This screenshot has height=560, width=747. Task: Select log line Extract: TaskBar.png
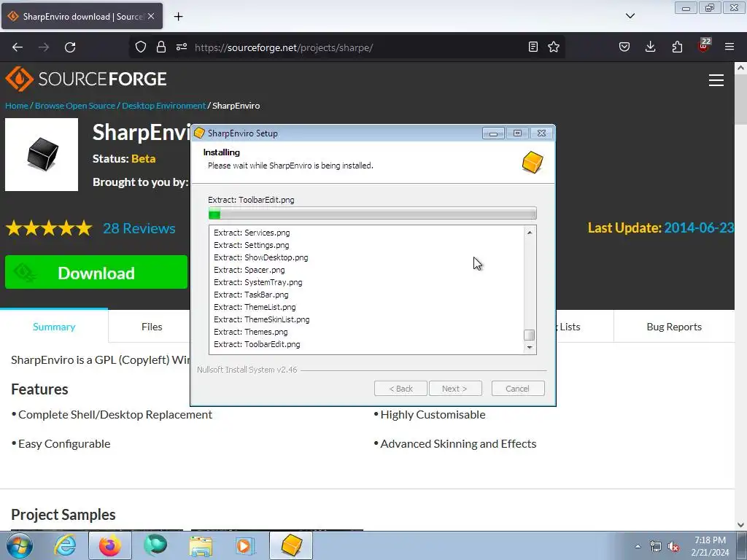[x=251, y=295]
